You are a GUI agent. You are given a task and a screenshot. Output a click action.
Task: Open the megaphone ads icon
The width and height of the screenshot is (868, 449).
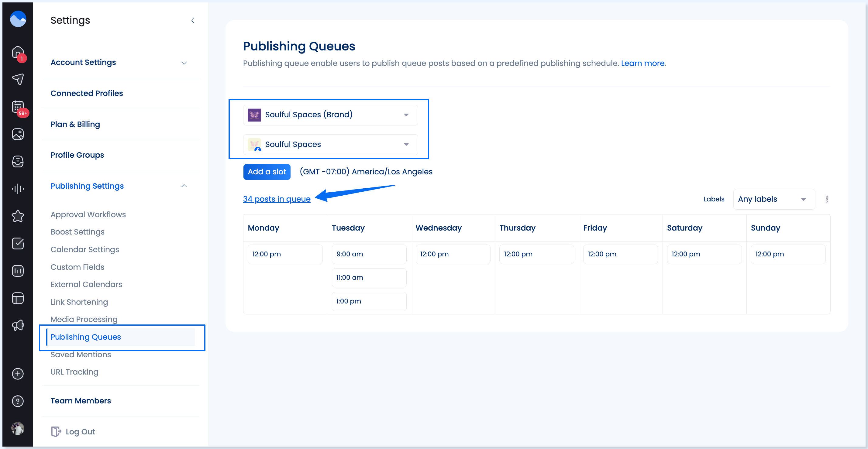[18, 325]
